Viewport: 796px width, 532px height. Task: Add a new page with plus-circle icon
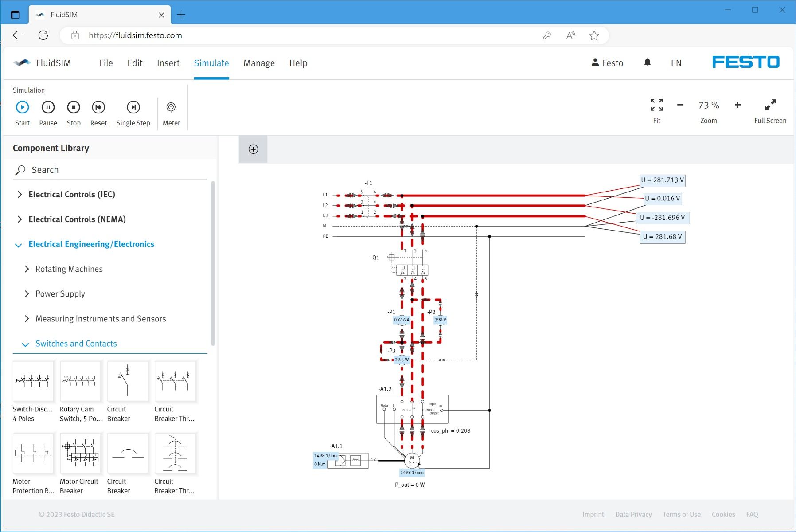(253, 149)
